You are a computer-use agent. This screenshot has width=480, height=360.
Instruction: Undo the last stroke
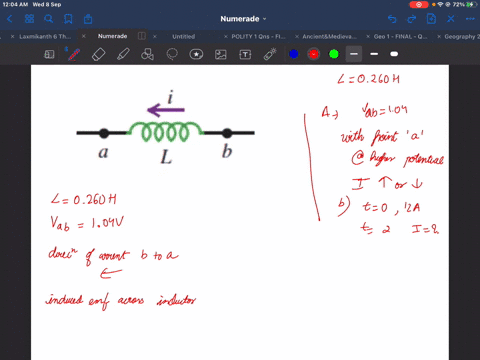pos(392,19)
